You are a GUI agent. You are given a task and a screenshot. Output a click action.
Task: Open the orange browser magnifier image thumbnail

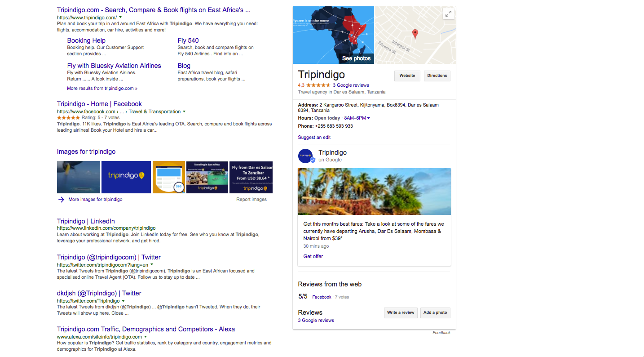pos(169,177)
